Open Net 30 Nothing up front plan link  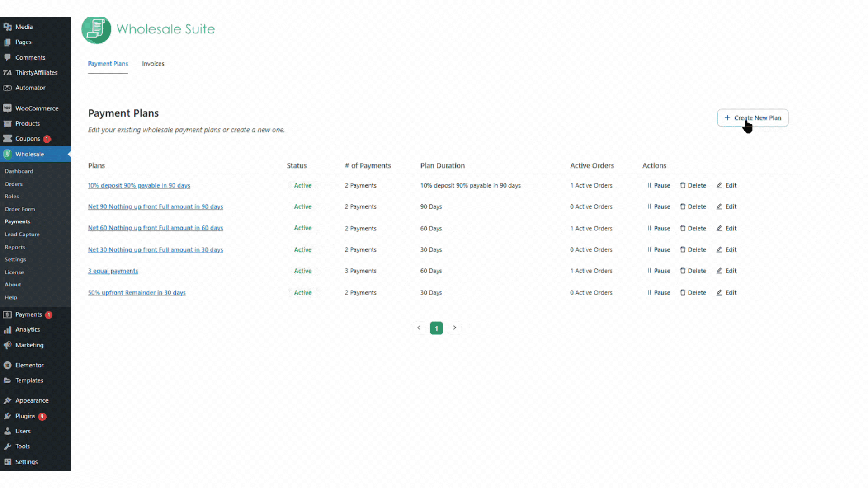[x=155, y=249]
